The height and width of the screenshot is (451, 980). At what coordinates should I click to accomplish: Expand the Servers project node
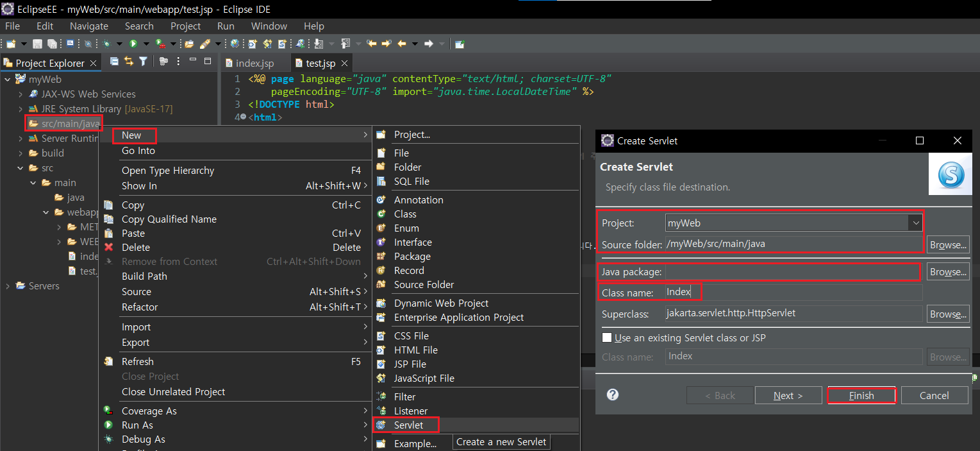8,286
